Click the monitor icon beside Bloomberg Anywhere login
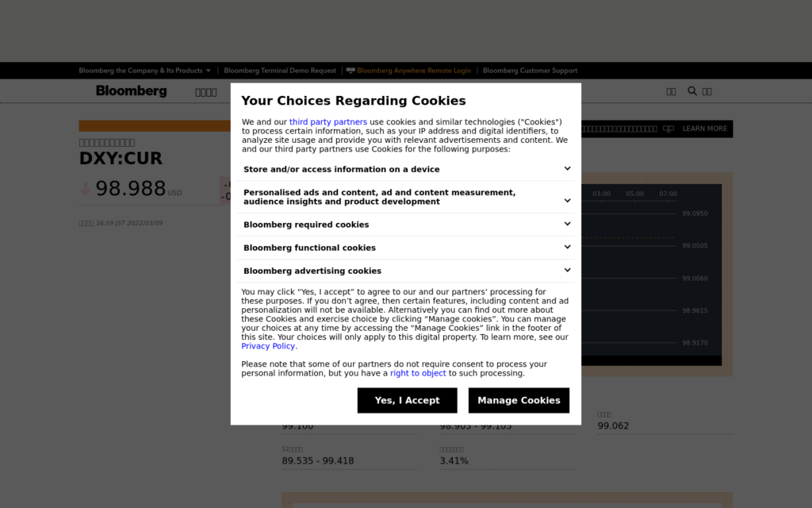812x508 pixels. pos(350,71)
